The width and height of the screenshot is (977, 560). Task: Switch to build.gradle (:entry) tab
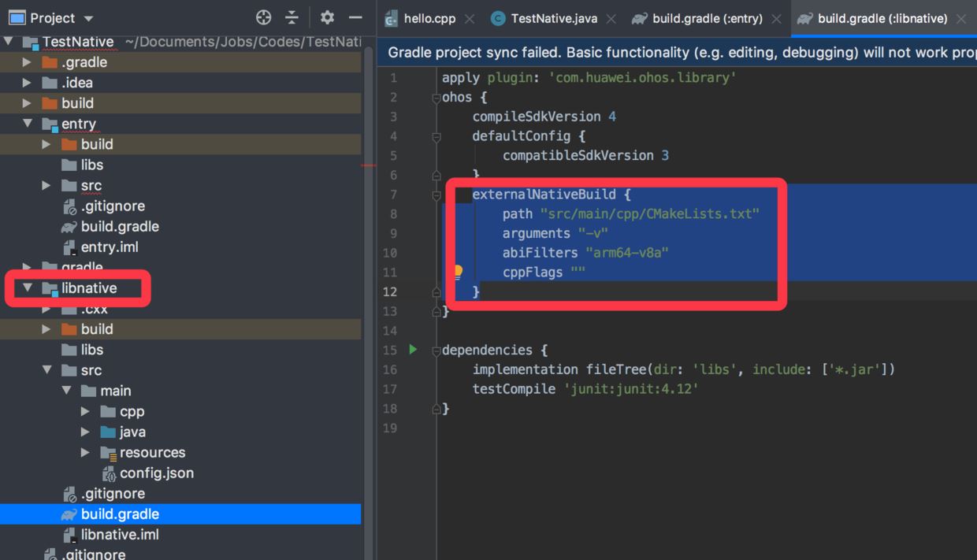(708, 18)
